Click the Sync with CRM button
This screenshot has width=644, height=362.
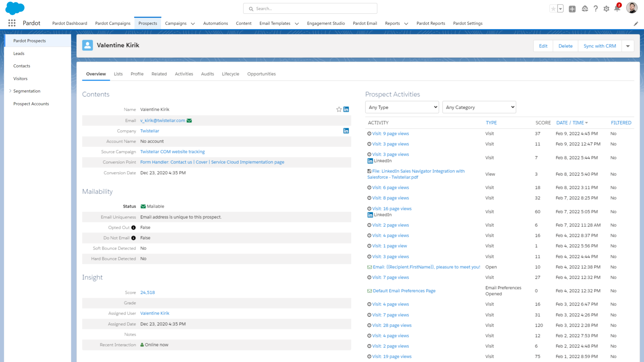(x=600, y=46)
